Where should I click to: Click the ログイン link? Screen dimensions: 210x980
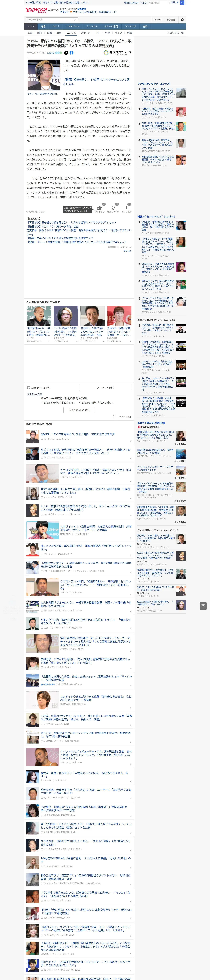(x=64, y=12)
